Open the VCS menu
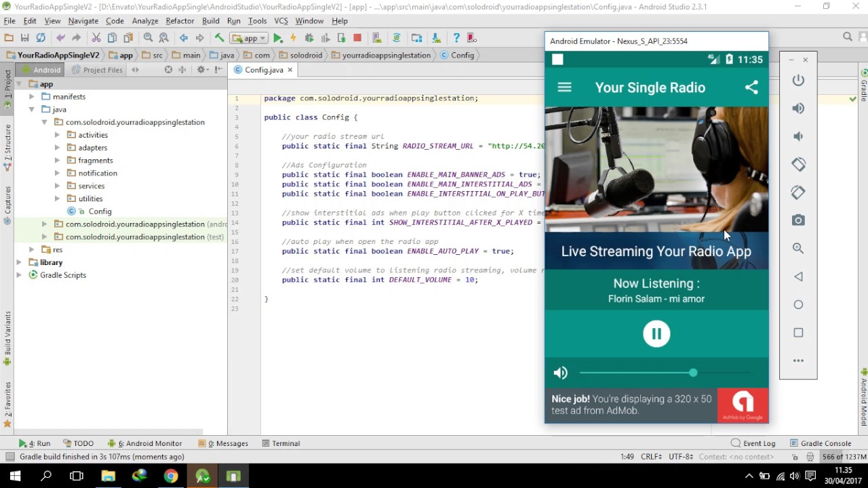 (281, 21)
